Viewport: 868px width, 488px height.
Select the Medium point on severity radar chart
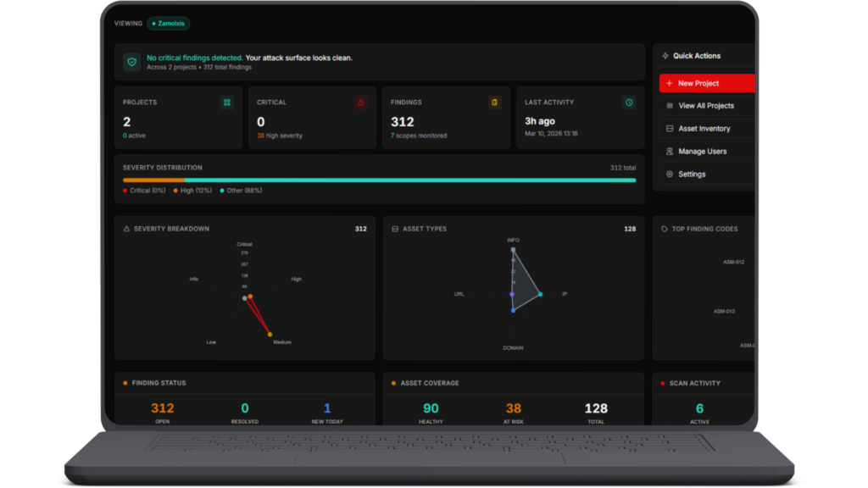(270, 335)
